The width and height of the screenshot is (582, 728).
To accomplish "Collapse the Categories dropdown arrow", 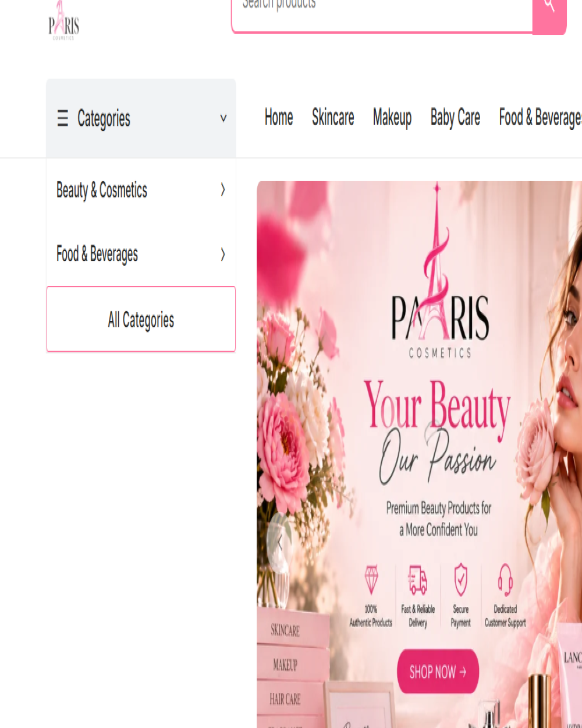I will [x=223, y=118].
